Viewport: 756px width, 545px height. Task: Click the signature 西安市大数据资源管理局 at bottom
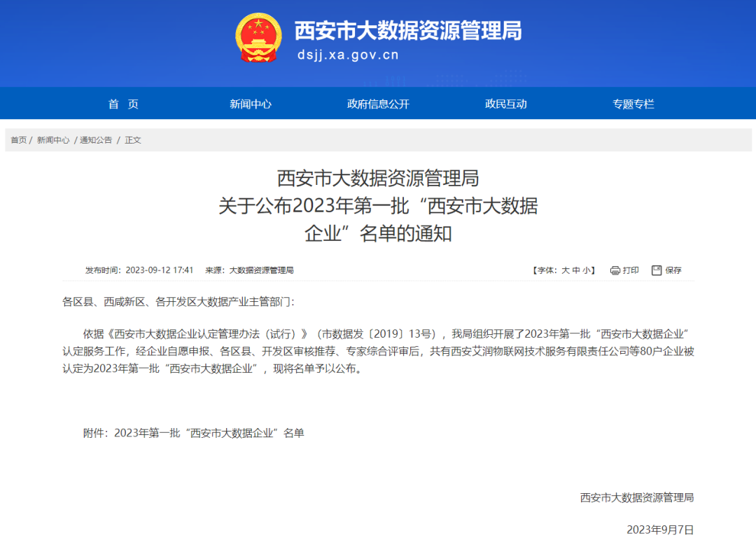(x=637, y=498)
